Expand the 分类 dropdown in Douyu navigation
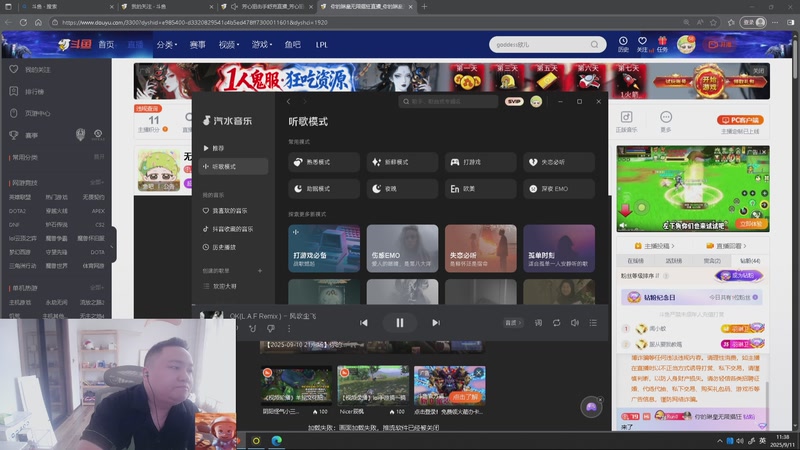Viewport: 800px width, 450px height. tap(167, 45)
